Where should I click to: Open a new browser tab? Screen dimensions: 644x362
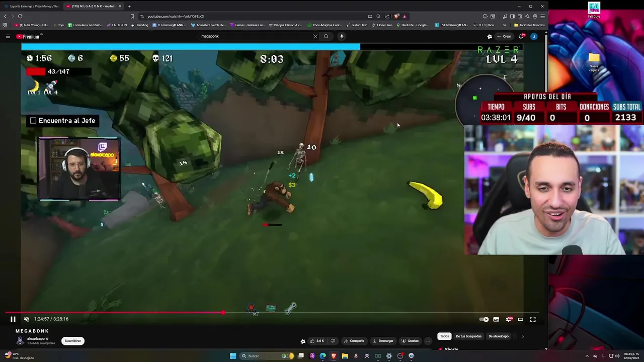point(129,6)
